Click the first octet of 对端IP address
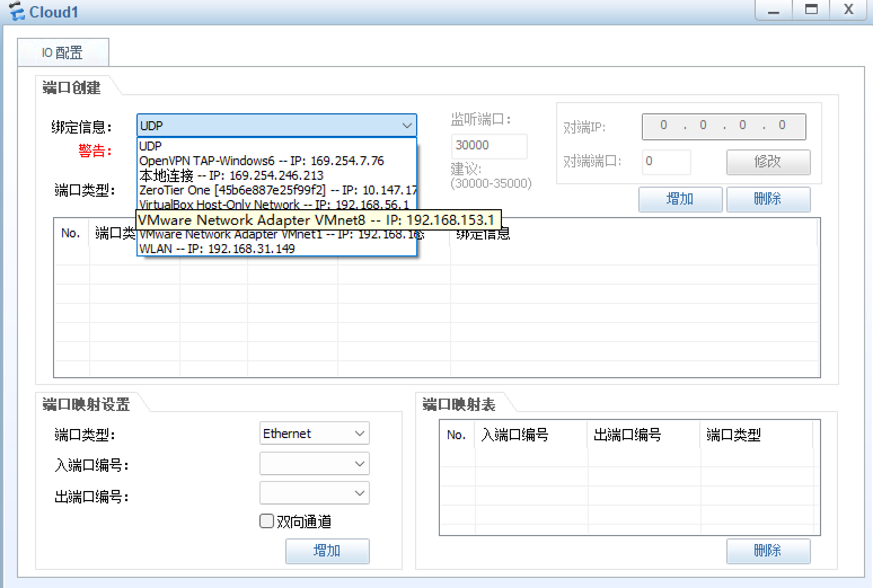The image size is (873, 588). (664, 125)
